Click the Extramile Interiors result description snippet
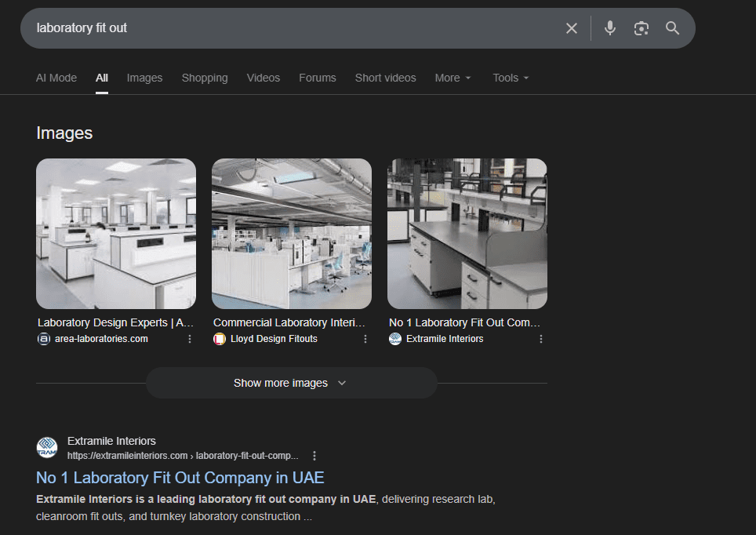Image resolution: width=756 pixels, height=535 pixels. coord(266,508)
